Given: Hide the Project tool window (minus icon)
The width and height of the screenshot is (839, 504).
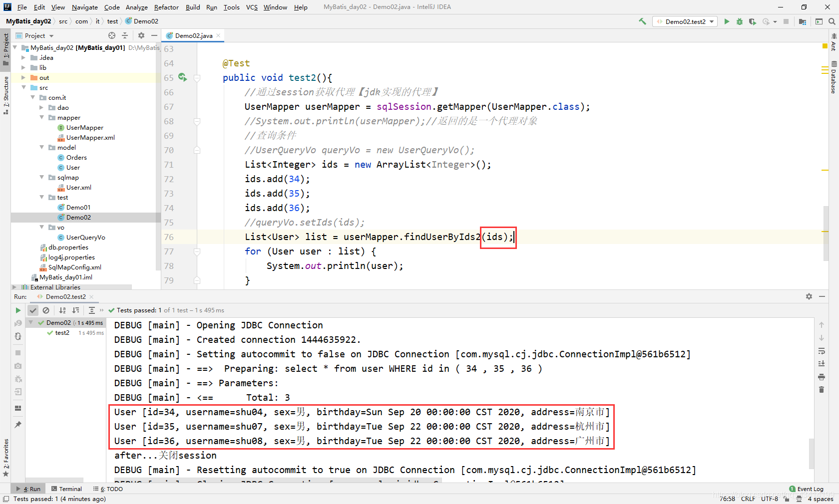Looking at the screenshot, I should (x=154, y=35).
